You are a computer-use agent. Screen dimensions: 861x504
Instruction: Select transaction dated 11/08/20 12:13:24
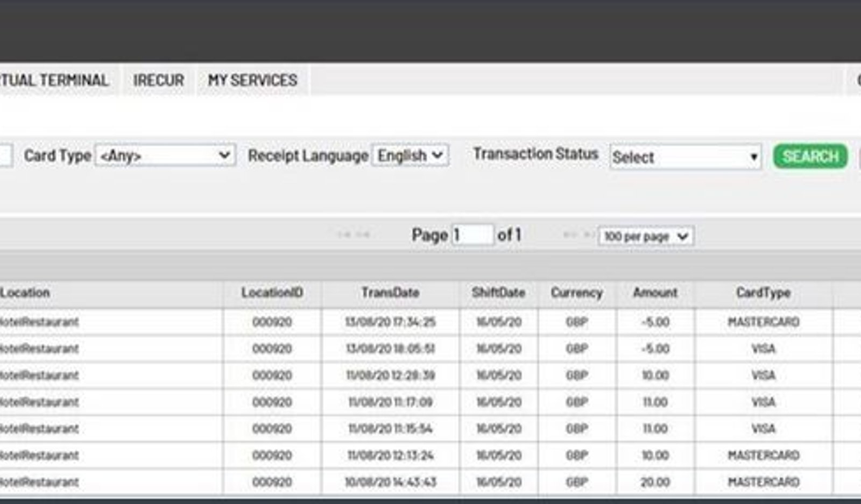coord(390,455)
